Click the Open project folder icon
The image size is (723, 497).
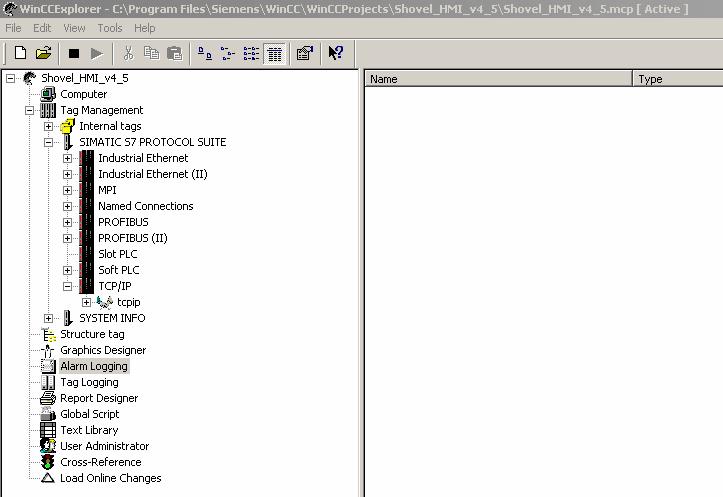pyautogui.click(x=43, y=53)
